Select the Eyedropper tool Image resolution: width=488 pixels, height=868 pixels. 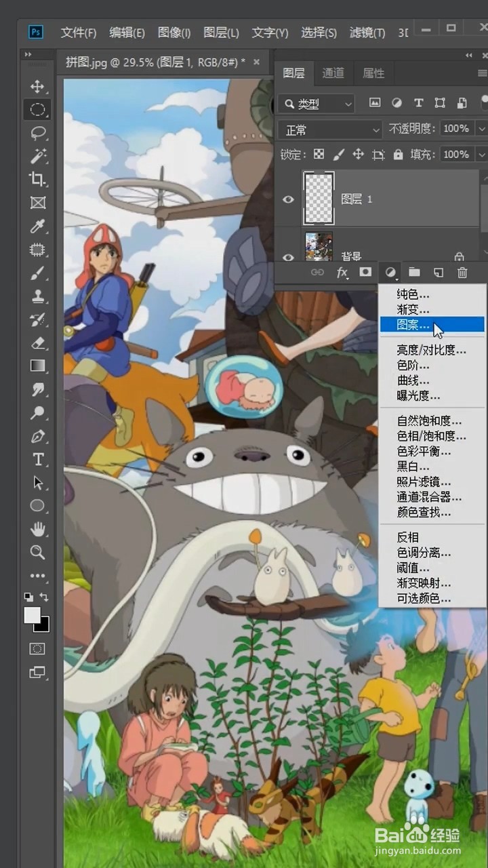(37, 226)
